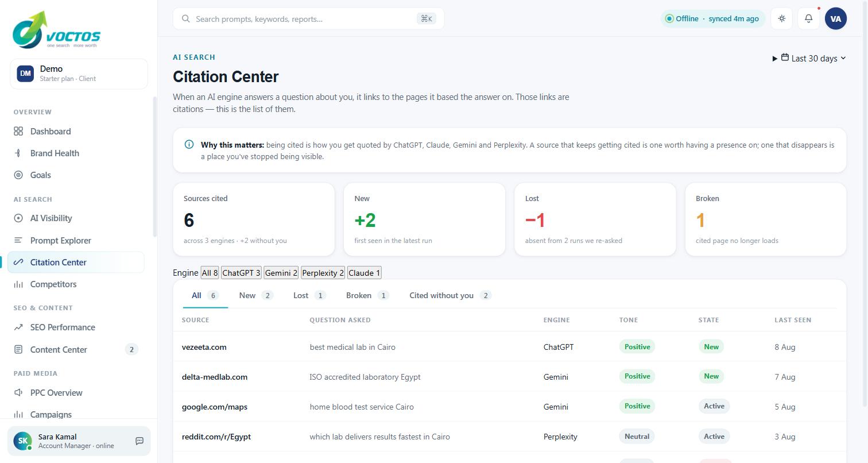Screen dimensions: 868x463
Task: Open Competitors page
Action: point(76,284)
